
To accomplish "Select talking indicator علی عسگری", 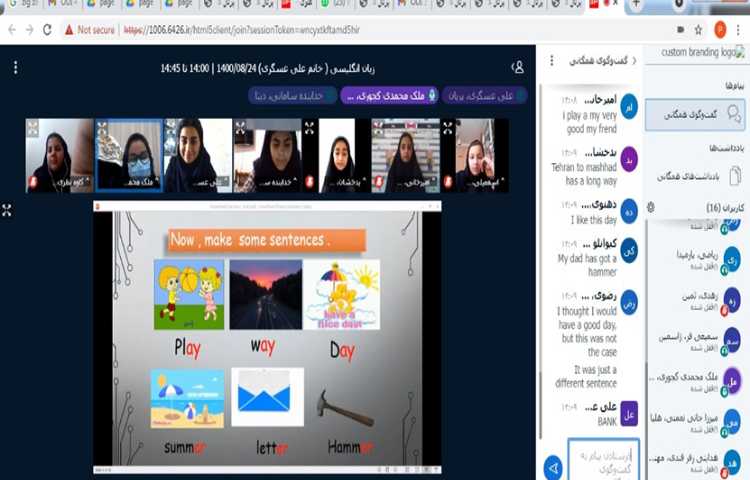I will click(x=485, y=96).
